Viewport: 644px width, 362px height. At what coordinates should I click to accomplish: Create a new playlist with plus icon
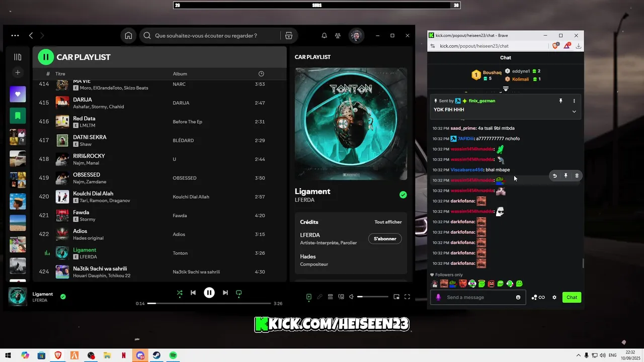(18, 72)
